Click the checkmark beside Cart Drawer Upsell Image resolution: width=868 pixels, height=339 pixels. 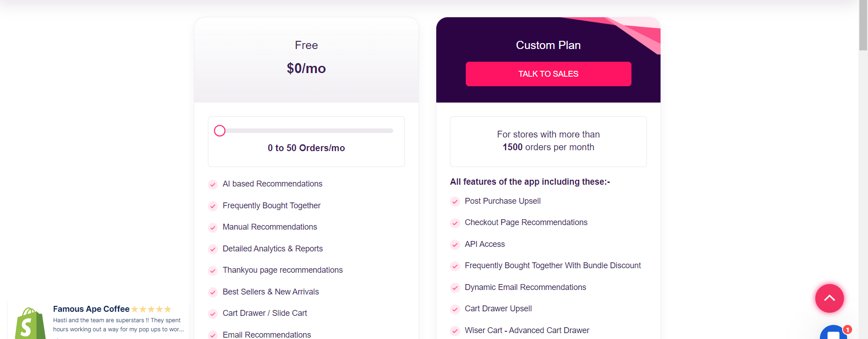tap(454, 309)
